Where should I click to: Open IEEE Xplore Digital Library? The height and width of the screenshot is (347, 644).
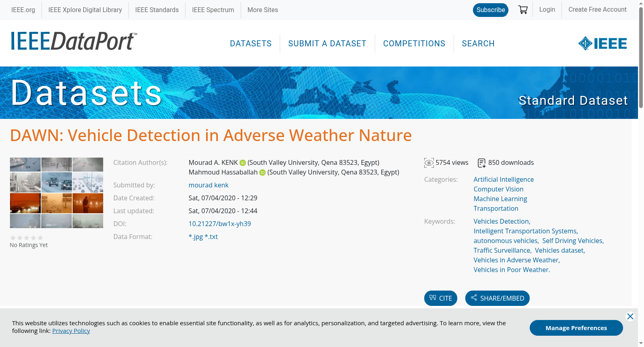coord(85,10)
